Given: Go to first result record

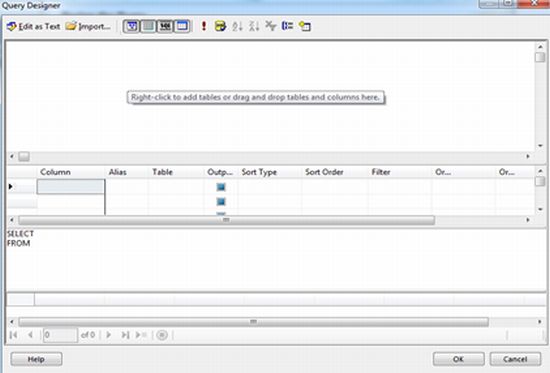Looking at the screenshot, I should coord(14,335).
